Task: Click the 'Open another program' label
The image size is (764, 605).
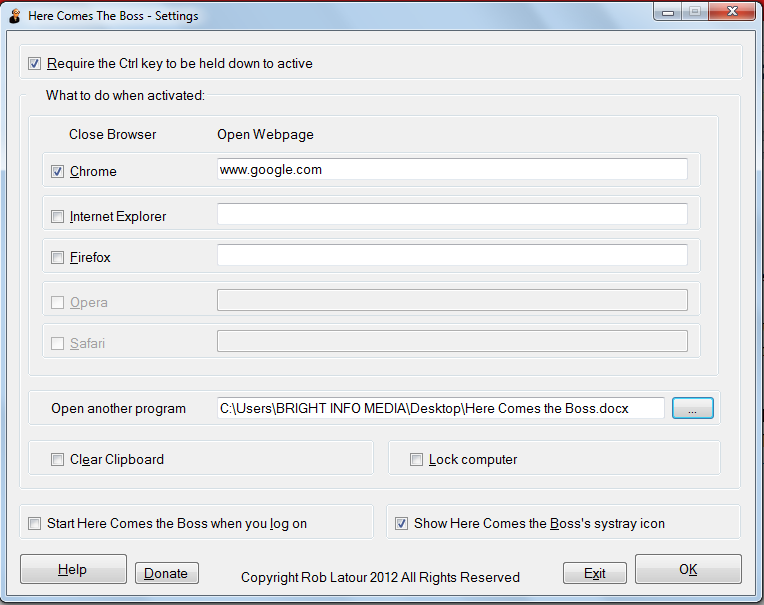Action: click(x=118, y=409)
